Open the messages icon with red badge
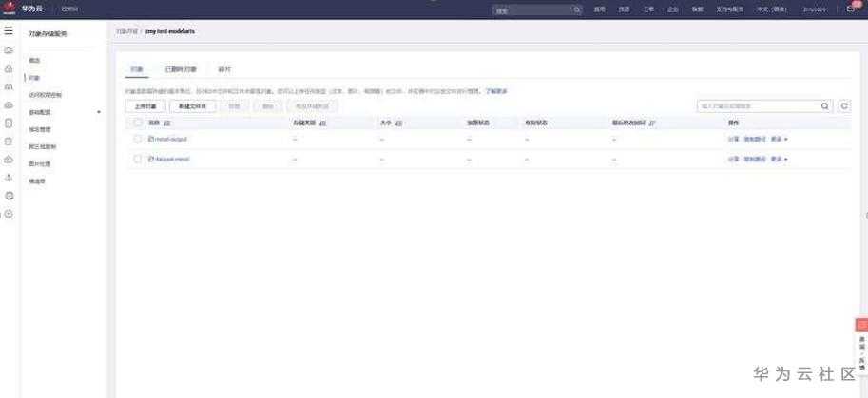Screen dimensions: 868x398 852,9
